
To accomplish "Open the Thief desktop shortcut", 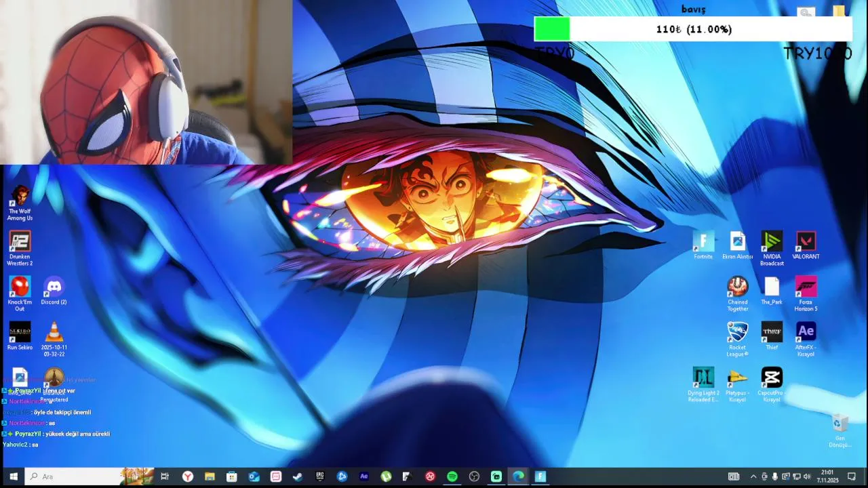I will coord(772,336).
